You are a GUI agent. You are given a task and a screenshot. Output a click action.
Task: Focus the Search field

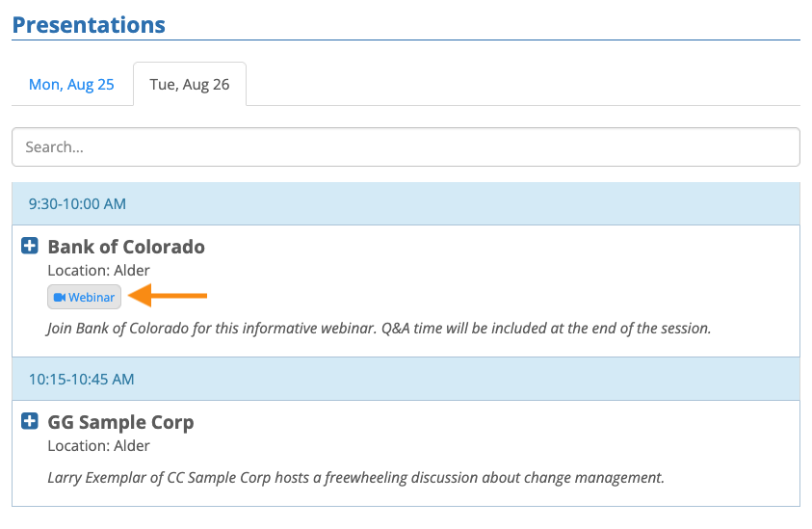406,147
